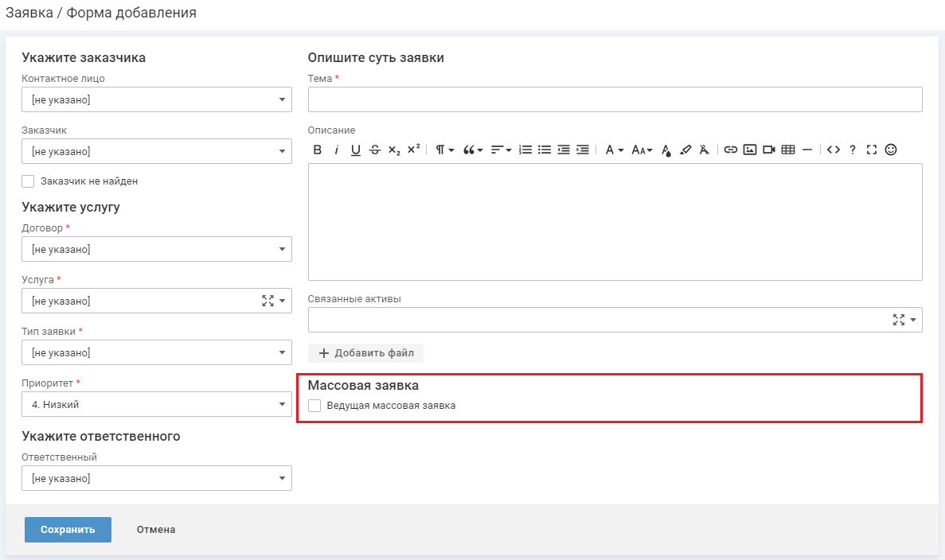Screen dimensions: 945x560
Task: Toggle bold formatting in description editor
Action: [x=317, y=150]
